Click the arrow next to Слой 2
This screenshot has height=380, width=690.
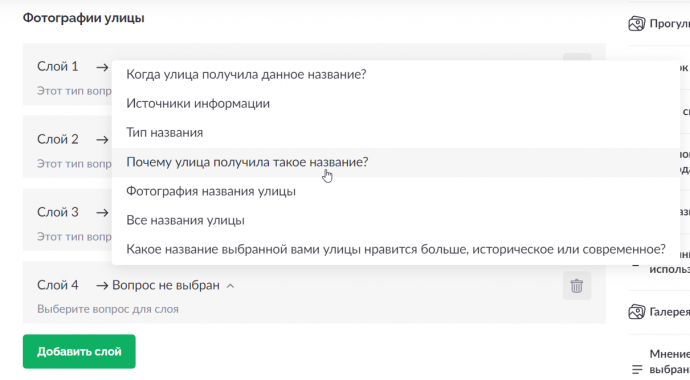(102, 140)
